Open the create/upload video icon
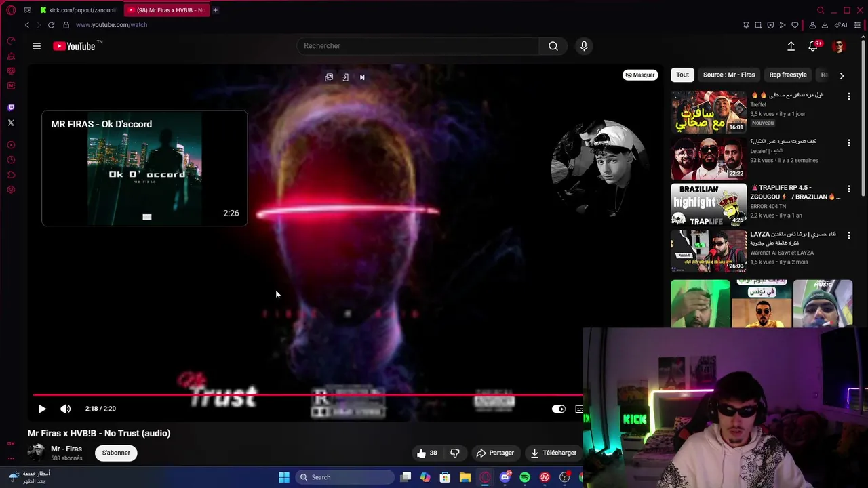Image resolution: width=868 pixels, height=488 pixels. [x=791, y=46]
